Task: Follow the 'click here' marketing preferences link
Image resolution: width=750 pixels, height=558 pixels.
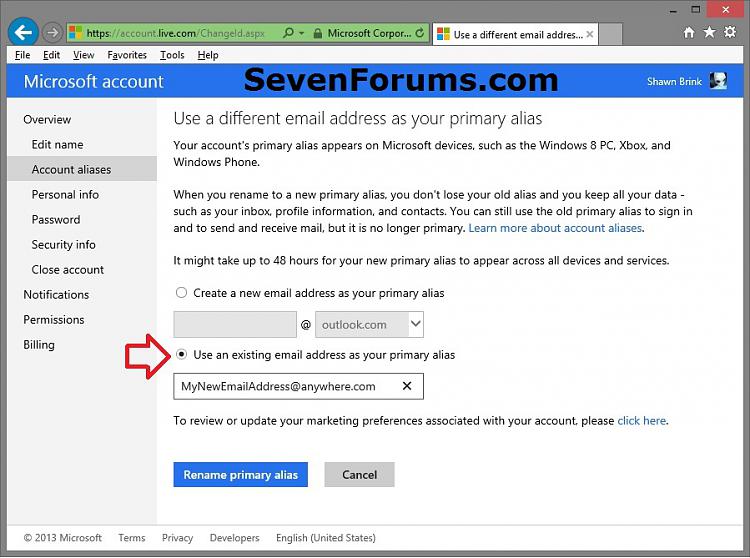Action: (x=641, y=421)
